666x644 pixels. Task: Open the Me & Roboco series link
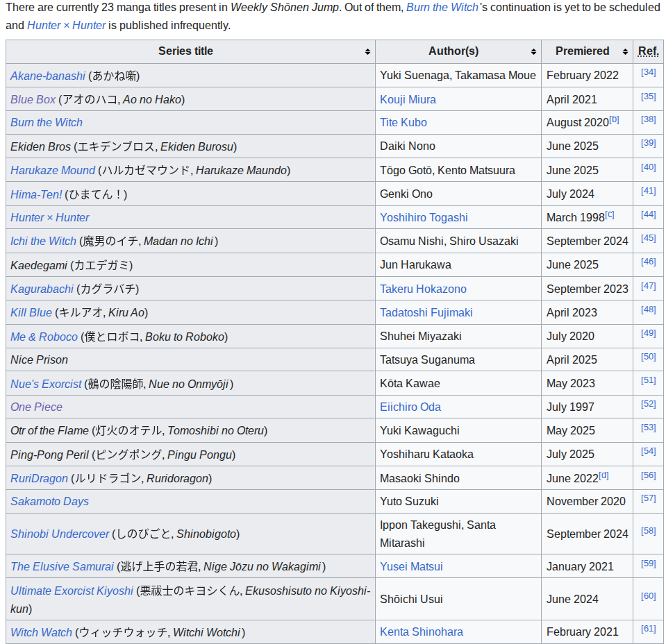coord(44,337)
